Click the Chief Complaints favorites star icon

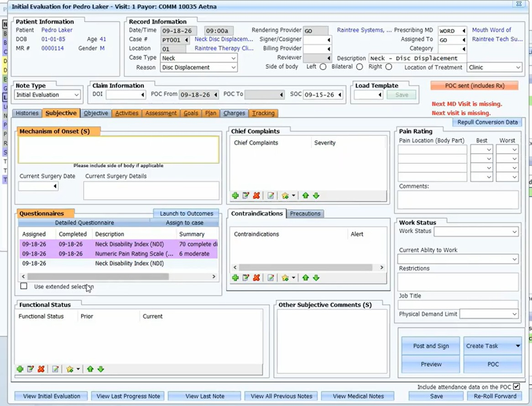pos(285,196)
